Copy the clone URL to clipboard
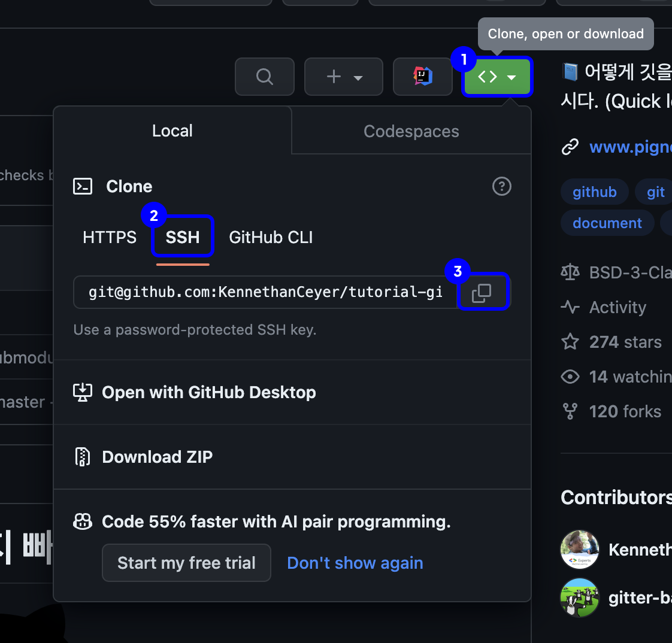The height and width of the screenshot is (643, 672). [x=482, y=293]
